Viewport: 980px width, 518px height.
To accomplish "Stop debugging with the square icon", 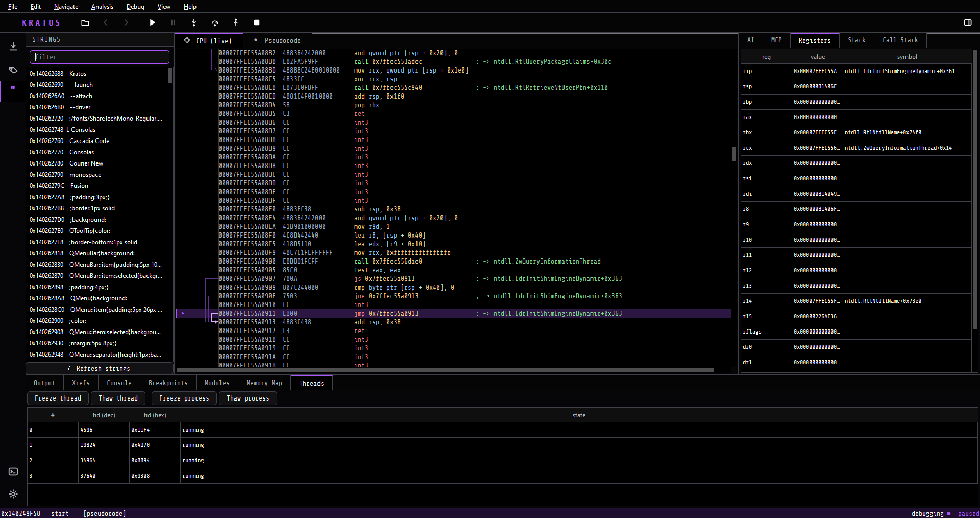I will point(257,22).
